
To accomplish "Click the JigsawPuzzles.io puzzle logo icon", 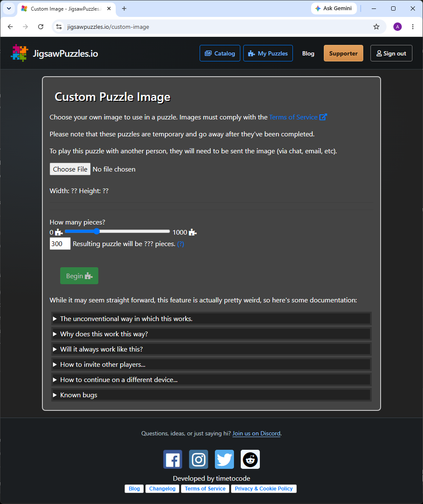I will tap(19, 53).
